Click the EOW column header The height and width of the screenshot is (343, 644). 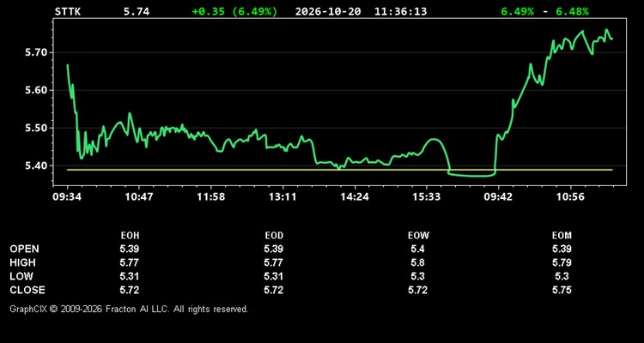tap(418, 236)
